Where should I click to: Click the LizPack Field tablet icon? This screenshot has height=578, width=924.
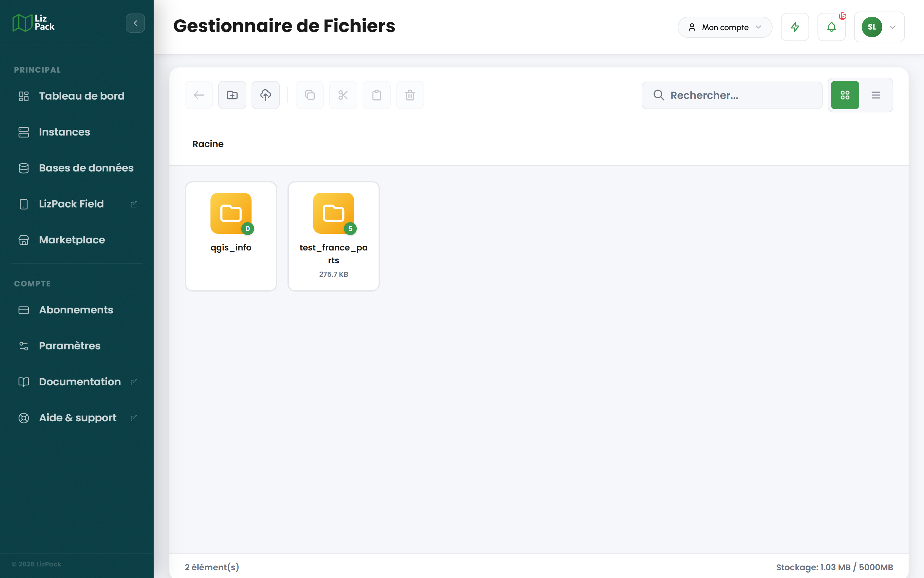[x=24, y=204]
